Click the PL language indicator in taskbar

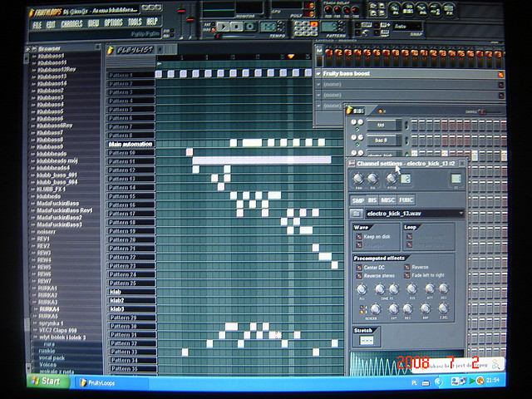click(414, 382)
